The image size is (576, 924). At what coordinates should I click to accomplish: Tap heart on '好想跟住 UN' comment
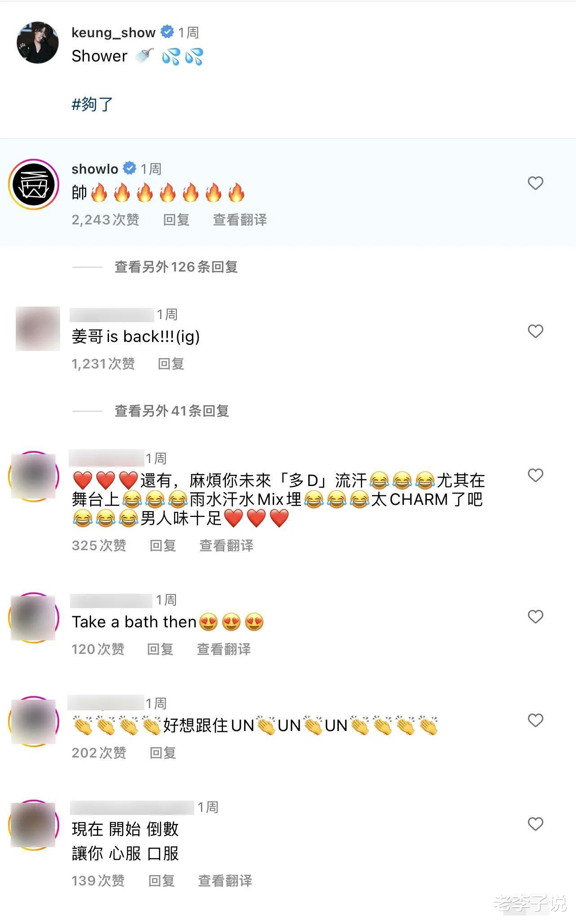[535, 720]
